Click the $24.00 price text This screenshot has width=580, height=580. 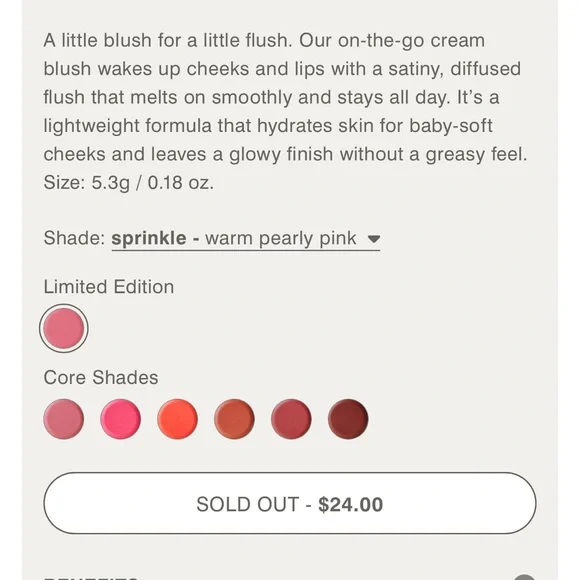click(351, 505)
